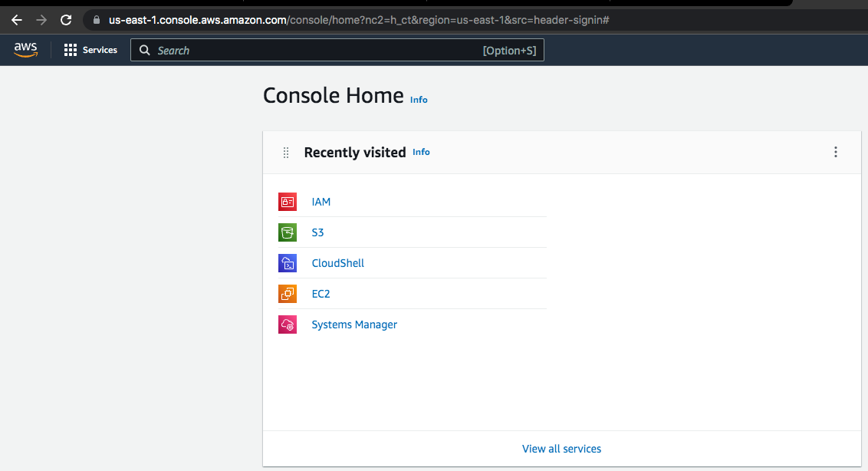
Task: Click View all services
Action: tap(561, 449)
